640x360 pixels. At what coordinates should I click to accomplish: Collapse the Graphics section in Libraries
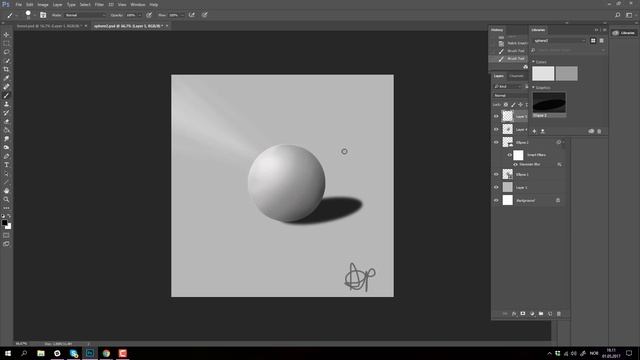533,87
